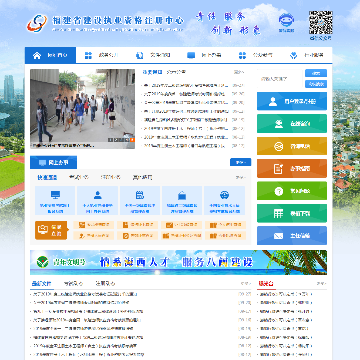This screenshot has width=360, height=360.
Task: Click the site logo beside the center's title
Action: point(37,23)
